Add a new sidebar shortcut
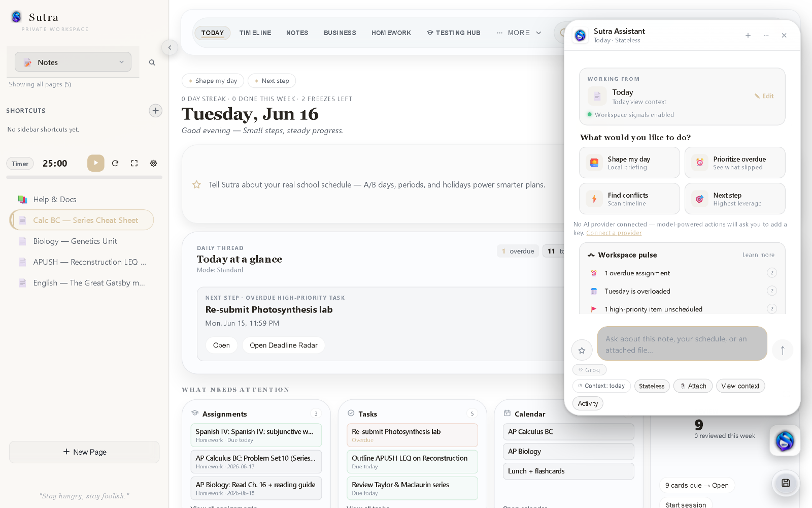 (x=156, y=111)
